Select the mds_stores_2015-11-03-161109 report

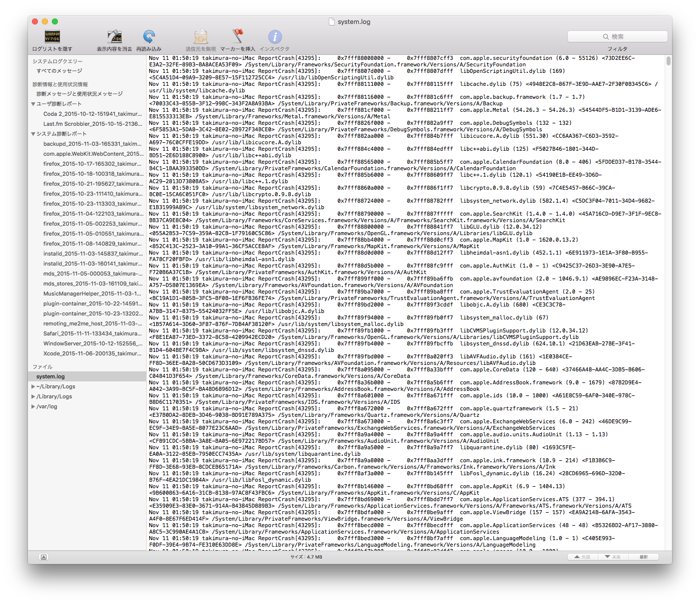click(x=93, y=284)
